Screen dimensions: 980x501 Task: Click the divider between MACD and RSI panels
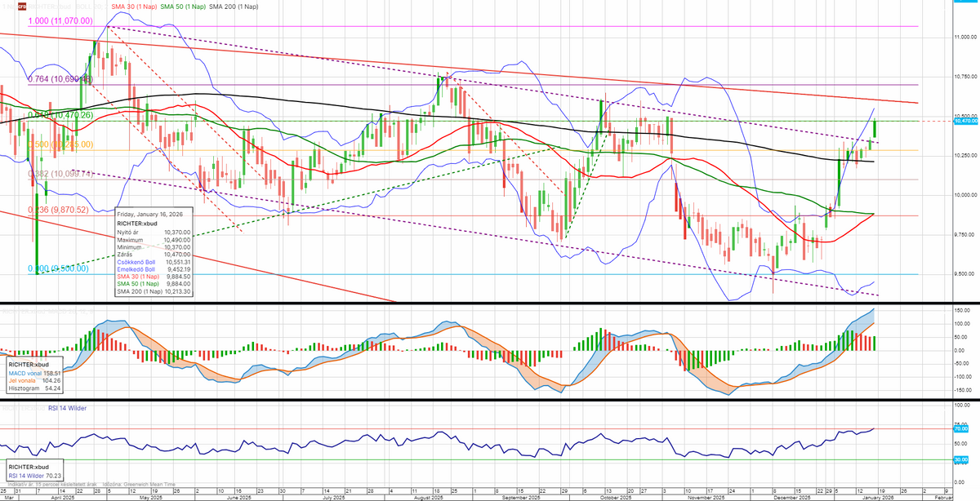point(490,399)
